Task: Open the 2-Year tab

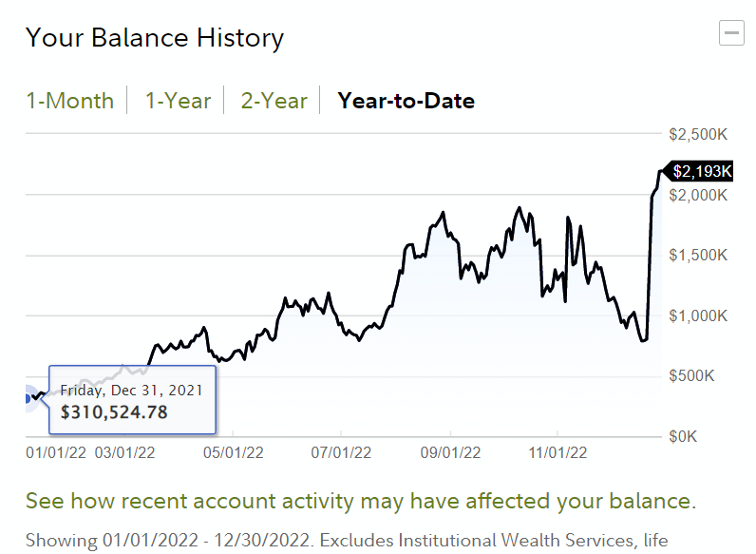Action: coord(274,101)
